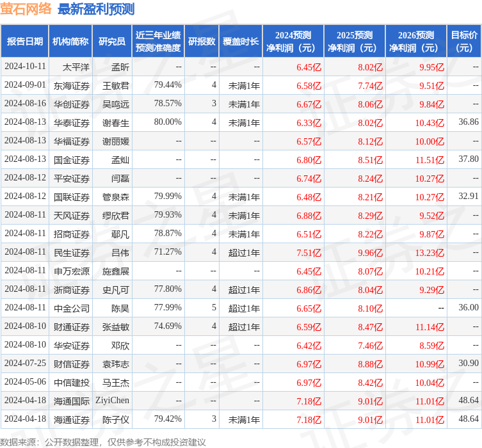
Task: Click 2024 forecast 7.51亿
Action: tap(309, 253)
